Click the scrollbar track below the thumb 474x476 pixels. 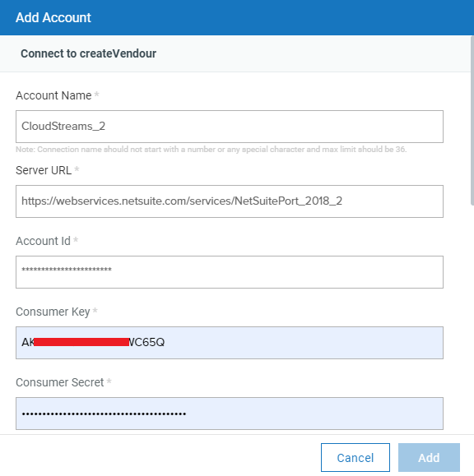tap(472, 319)
